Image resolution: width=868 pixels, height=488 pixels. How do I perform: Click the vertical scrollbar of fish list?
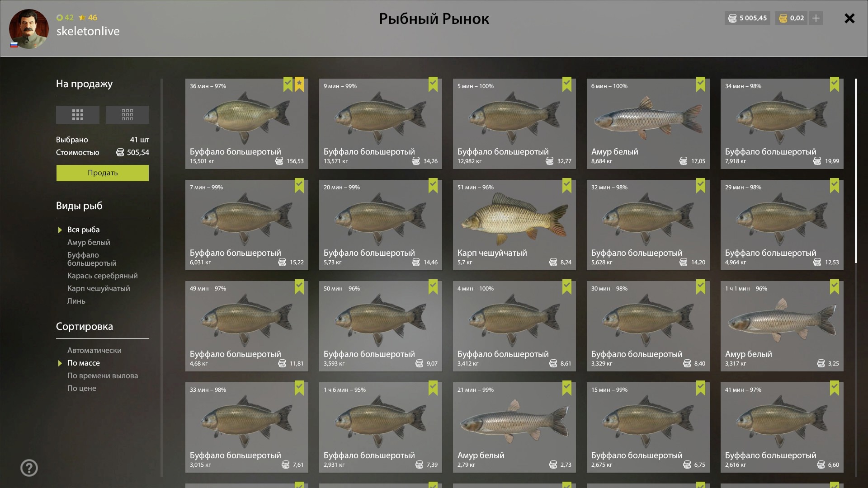click(x=856, y=171)
